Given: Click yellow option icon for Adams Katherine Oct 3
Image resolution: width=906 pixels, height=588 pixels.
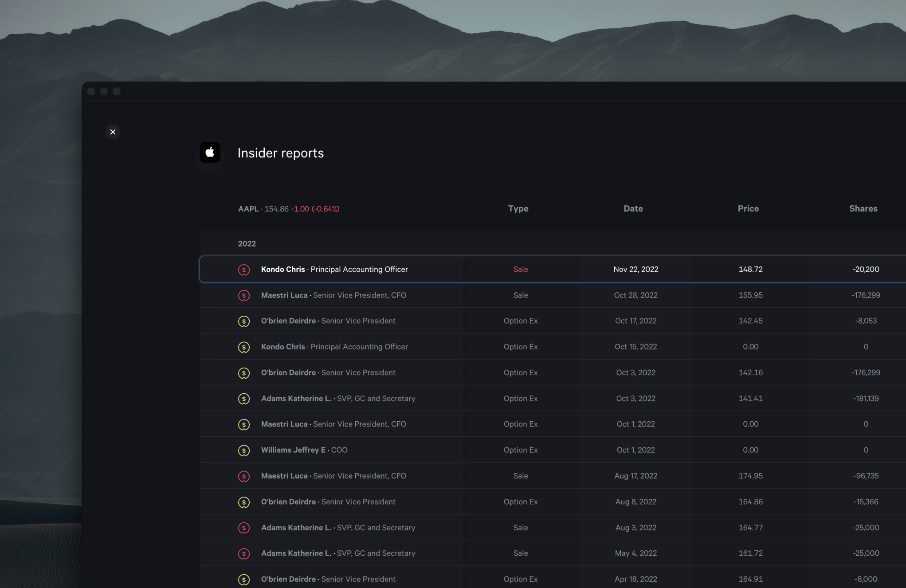Looking at the screenshot, I should pos(244,399).
